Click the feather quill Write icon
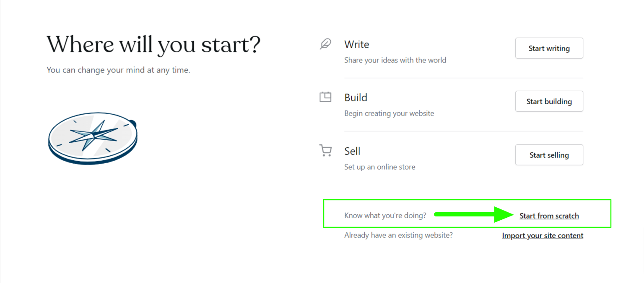 (325, 44)
